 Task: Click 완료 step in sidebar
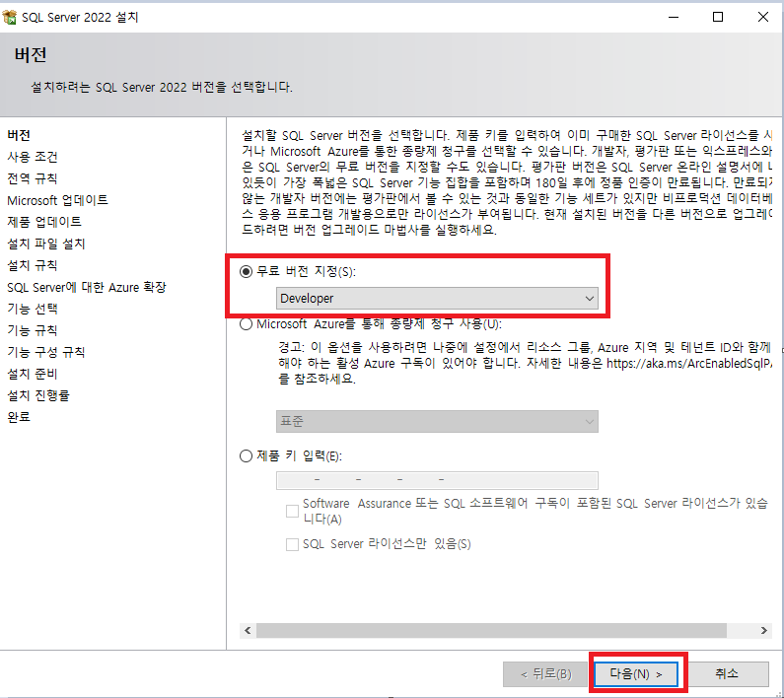tap(19, 417)
